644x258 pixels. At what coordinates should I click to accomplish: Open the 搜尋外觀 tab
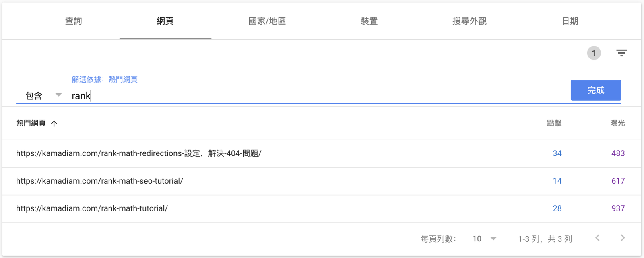click(469, 21)
